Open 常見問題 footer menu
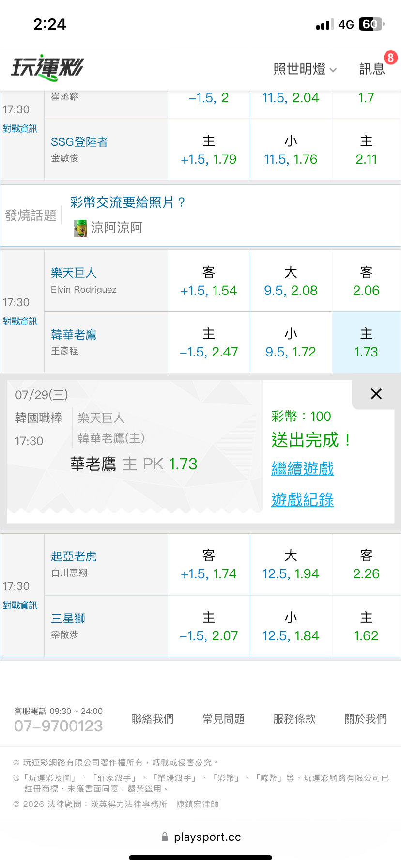 click(224, 719)
